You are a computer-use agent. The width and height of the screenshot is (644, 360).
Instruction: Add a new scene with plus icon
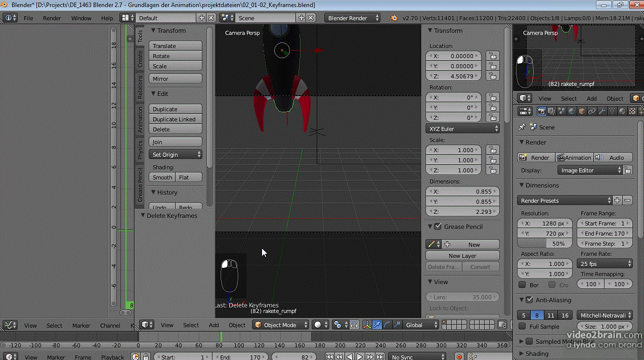[x=302, y=18]
